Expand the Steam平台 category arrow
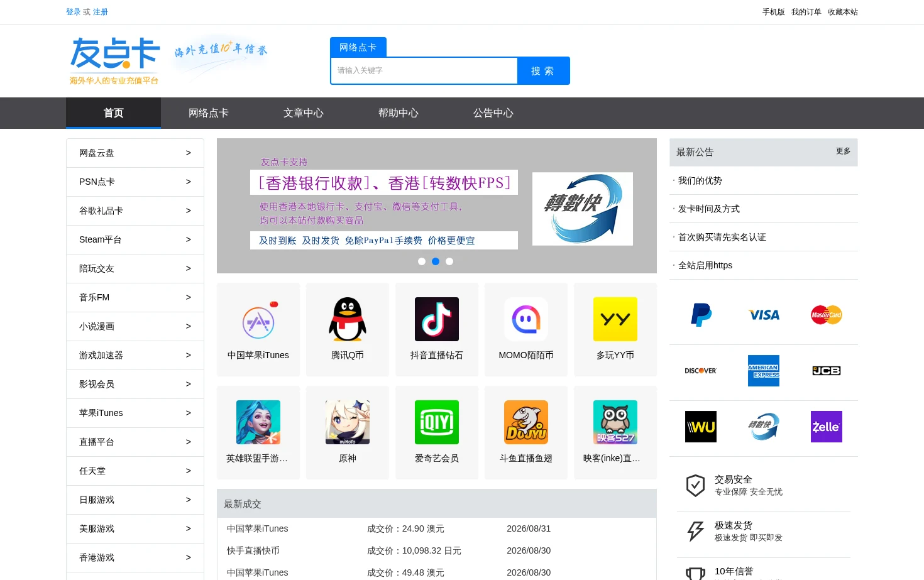This screenshot has height=580, width=924. (188, 239)
